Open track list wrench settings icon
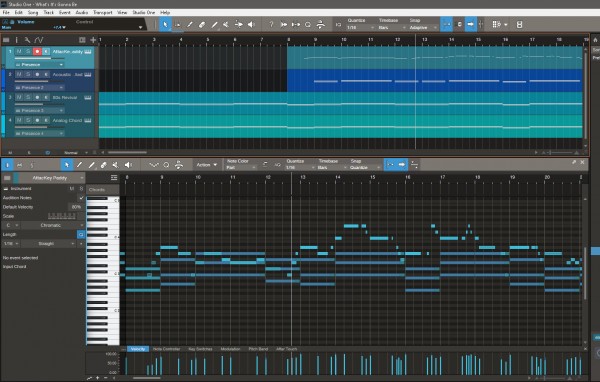 point(27,40)
